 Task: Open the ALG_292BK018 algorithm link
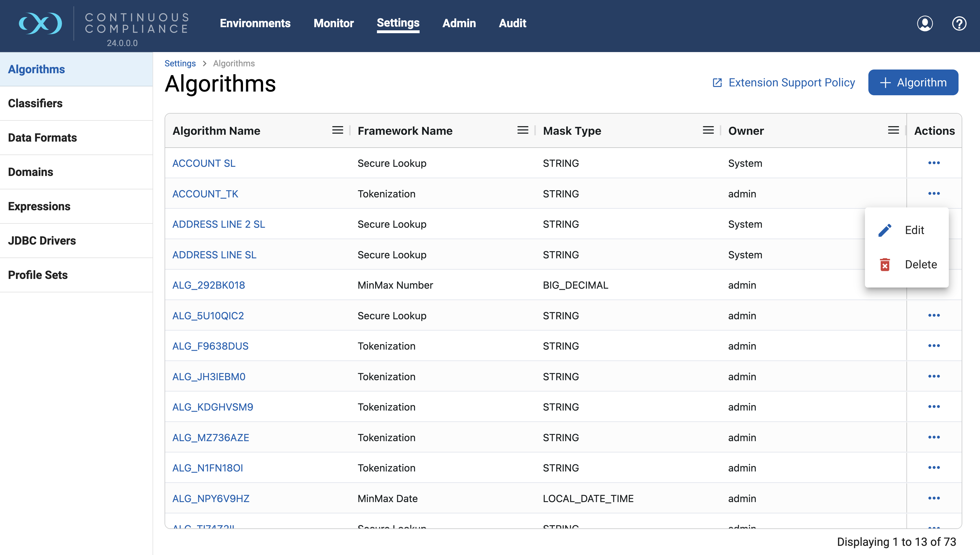click(x=209, y=285)
